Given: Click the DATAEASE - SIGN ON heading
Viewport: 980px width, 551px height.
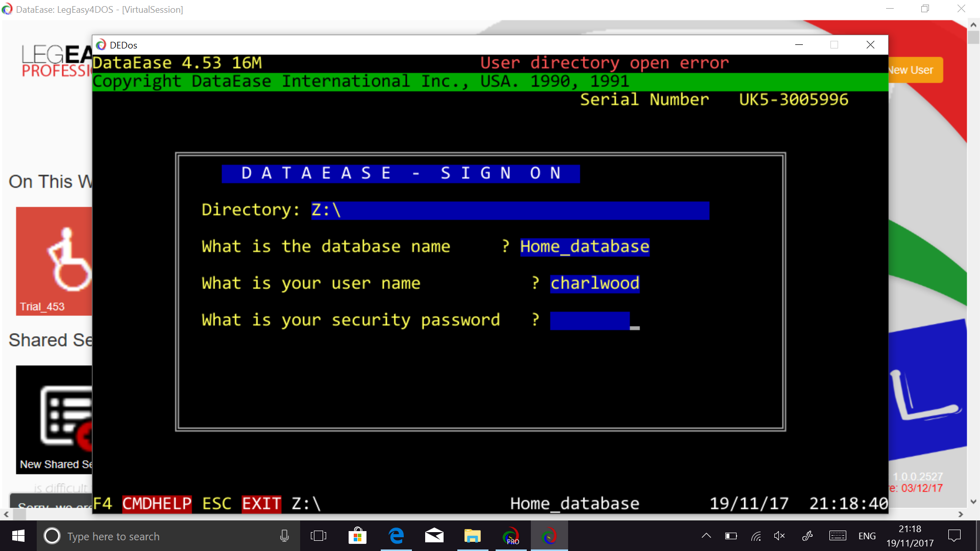Looking at the screenshot, I should (401, 173).
